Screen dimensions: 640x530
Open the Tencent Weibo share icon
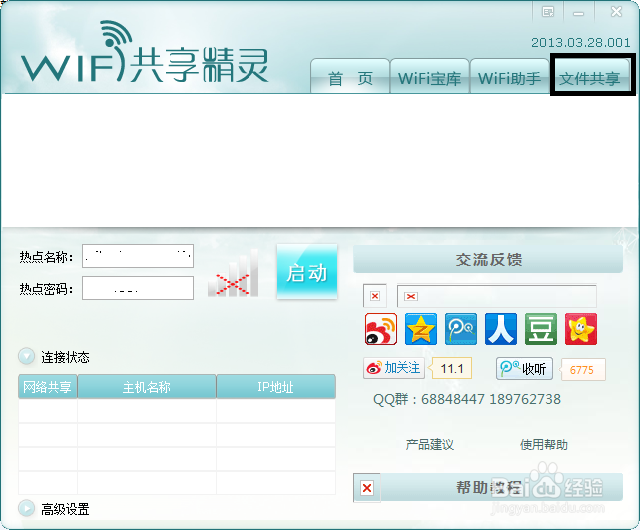coord(460,329)
